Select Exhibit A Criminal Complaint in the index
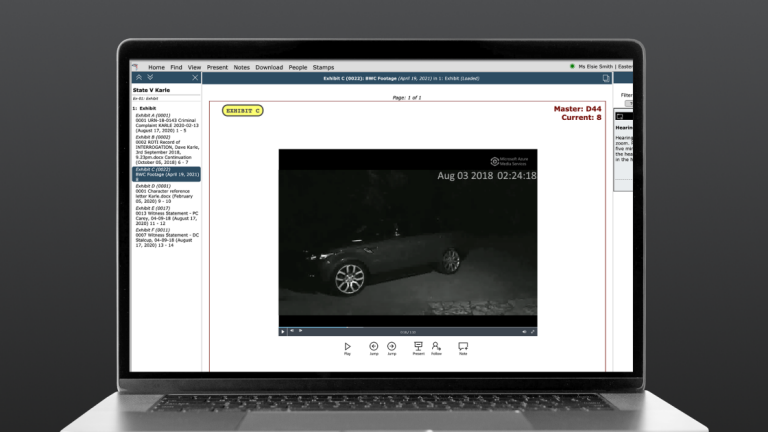The height and width of the screenshot is (432, 768). coord(165,124)
